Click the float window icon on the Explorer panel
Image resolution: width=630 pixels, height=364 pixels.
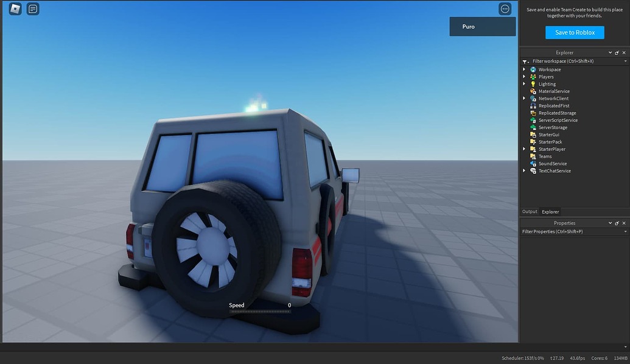pyautogui.click(x=617, y=52)
